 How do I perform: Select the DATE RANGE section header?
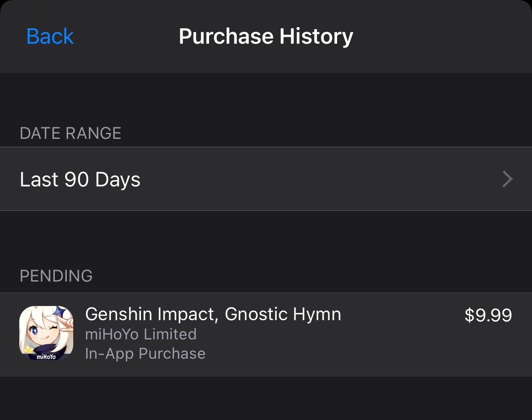coord(70,133)
